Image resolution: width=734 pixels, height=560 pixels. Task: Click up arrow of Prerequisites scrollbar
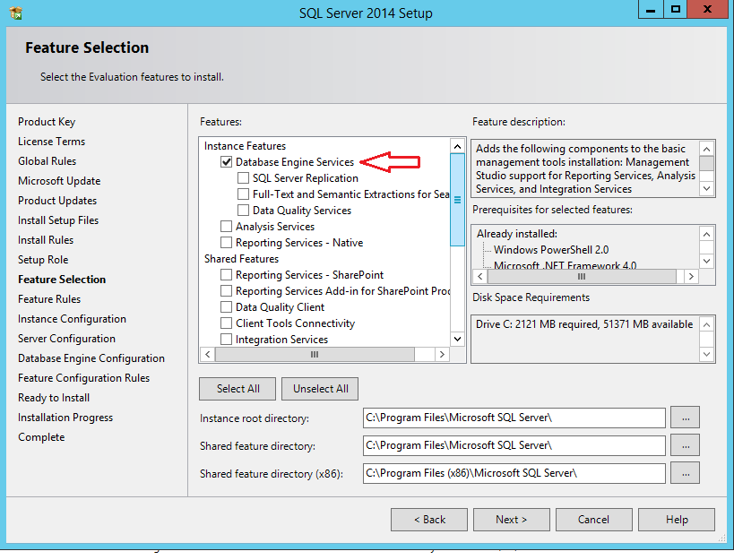(706, 234)
